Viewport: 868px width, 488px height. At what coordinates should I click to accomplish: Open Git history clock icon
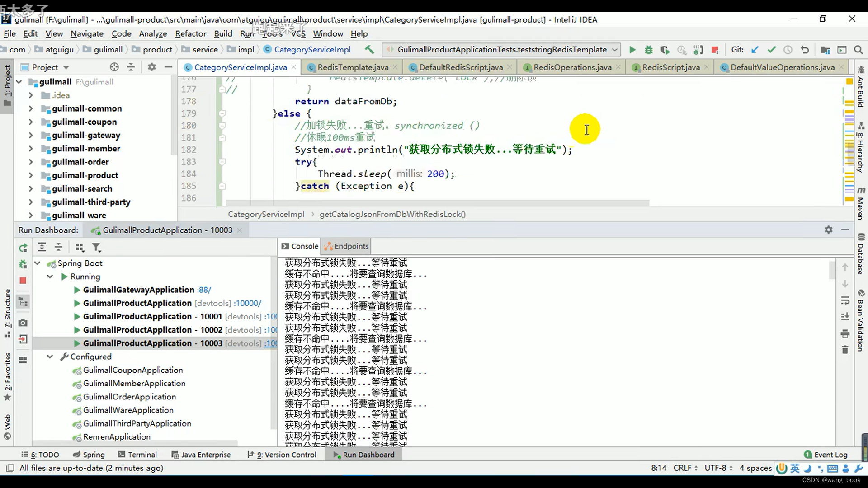coord(788,50)
